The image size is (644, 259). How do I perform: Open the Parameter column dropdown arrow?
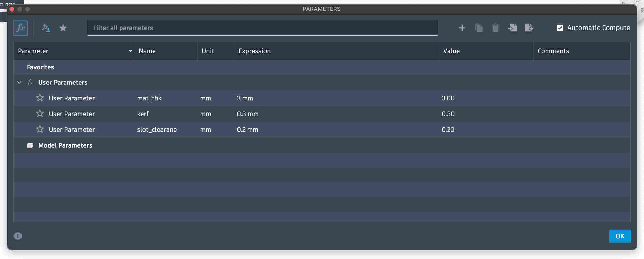coord(130,51)
